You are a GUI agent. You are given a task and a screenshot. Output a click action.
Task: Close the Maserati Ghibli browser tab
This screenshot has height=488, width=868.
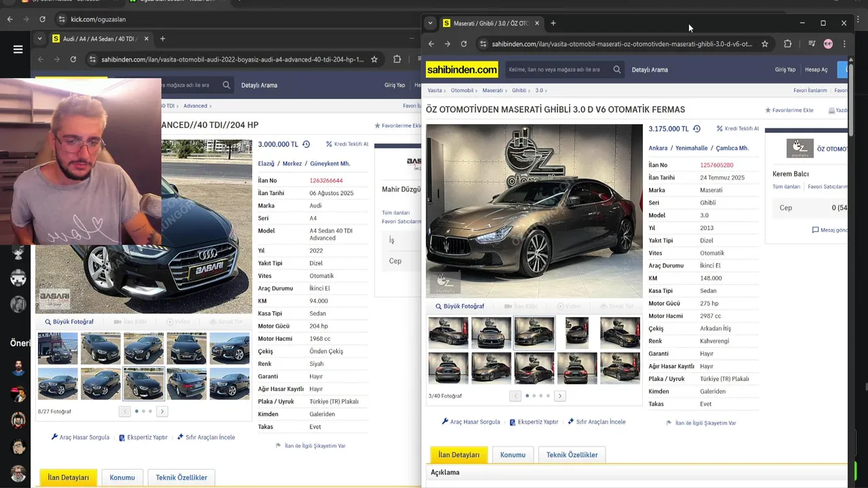[x=537, y=23]
